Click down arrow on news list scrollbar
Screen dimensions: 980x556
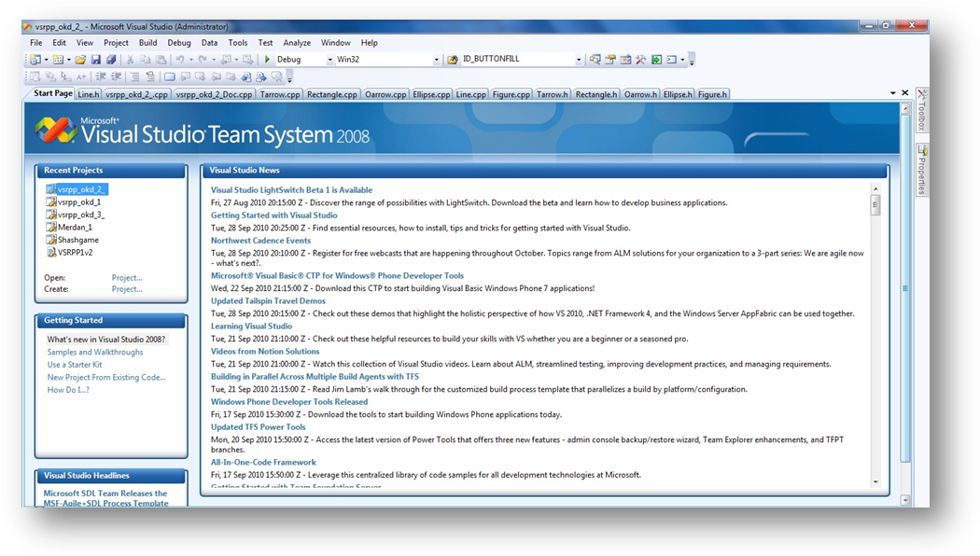[x=875, y=481]
